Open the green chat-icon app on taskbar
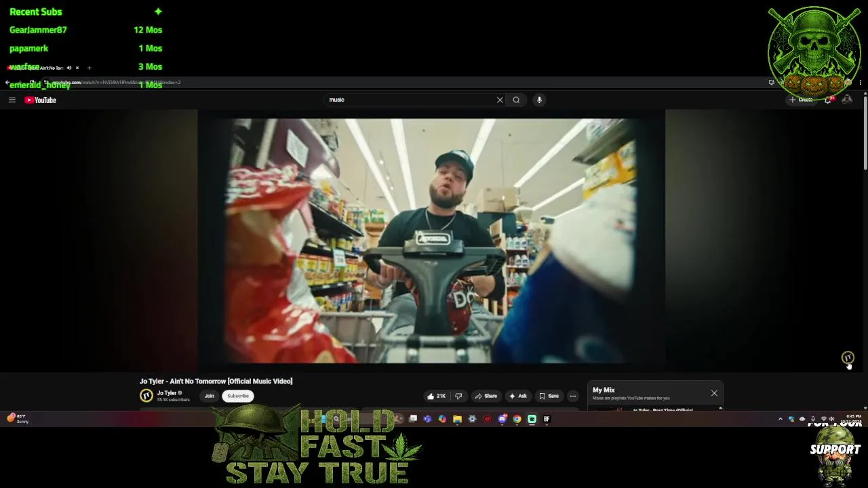 click(x=532, y=419)
